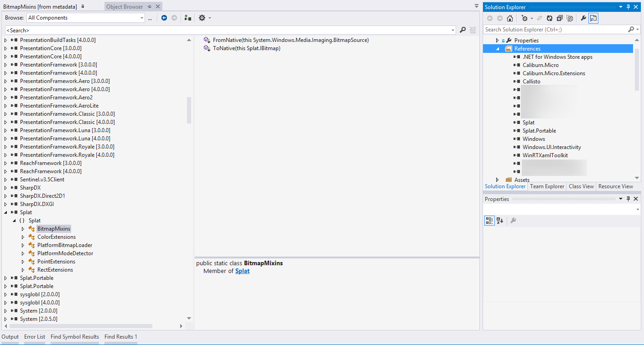Click Solution Explorer Back arrow icon
The width and height of the screenshot is (644, 345).
pos(490,18)
